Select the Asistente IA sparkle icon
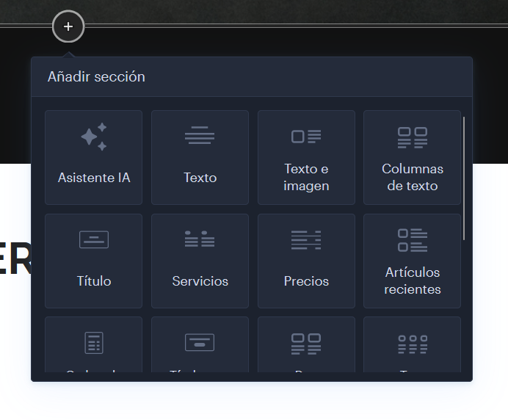This screenshot has height=420, width=508. (x=94, y=137)
